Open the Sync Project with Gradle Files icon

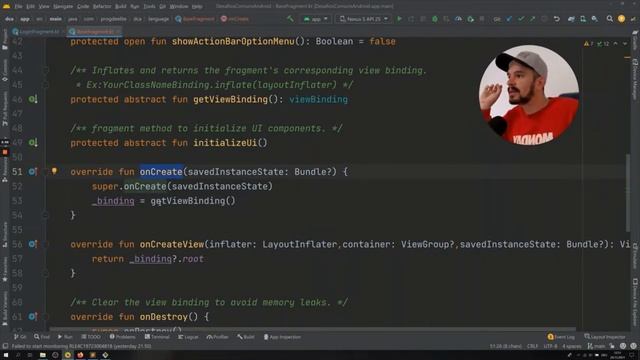click(571, 19)
